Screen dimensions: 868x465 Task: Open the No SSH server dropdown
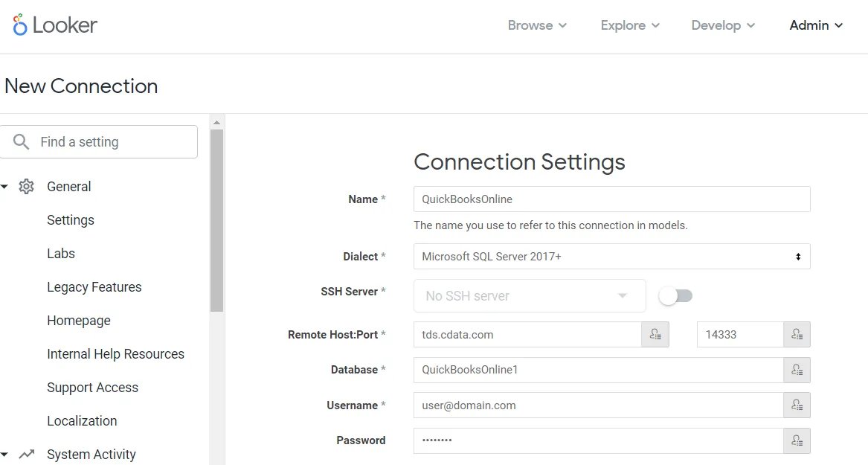tap(529, 296)
